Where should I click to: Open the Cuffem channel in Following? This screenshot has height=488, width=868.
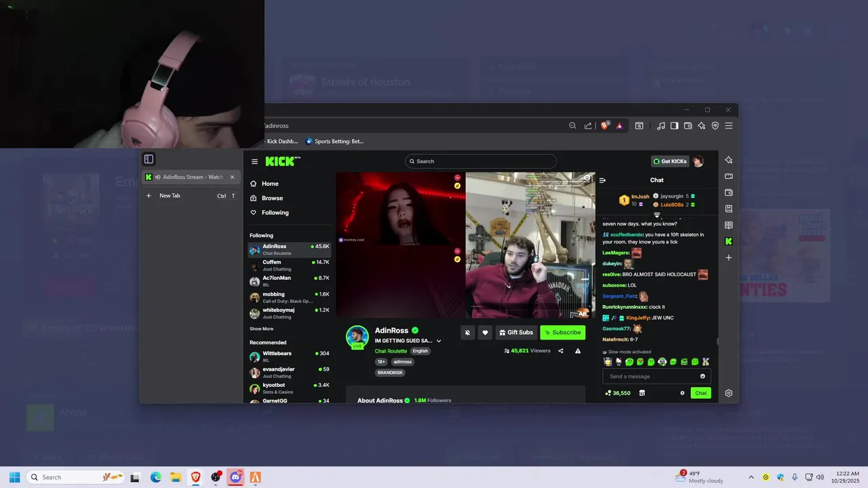pyautogui.click(x=290, y=265)
